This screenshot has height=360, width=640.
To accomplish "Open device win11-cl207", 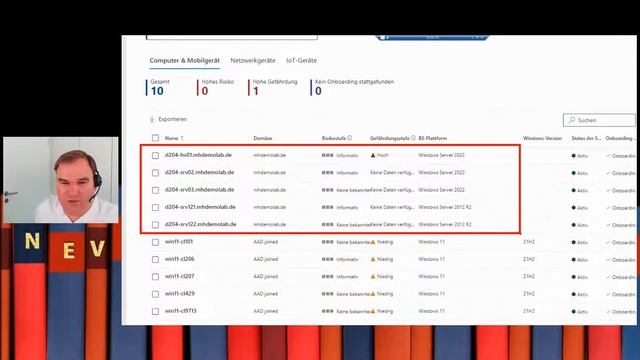I will coord(180,276).
